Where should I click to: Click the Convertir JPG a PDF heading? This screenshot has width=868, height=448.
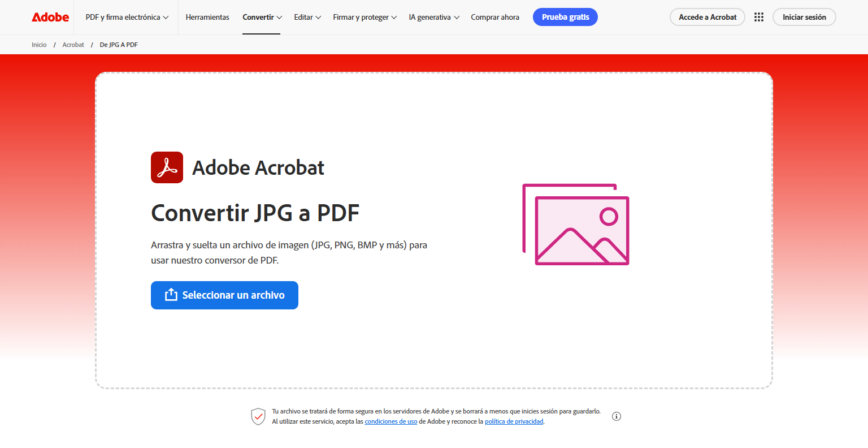[x=255, y=213]
